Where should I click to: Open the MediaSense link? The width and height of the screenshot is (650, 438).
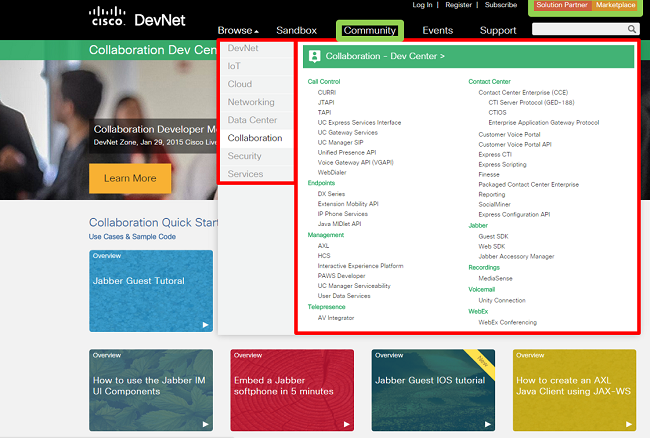point(495,278)
